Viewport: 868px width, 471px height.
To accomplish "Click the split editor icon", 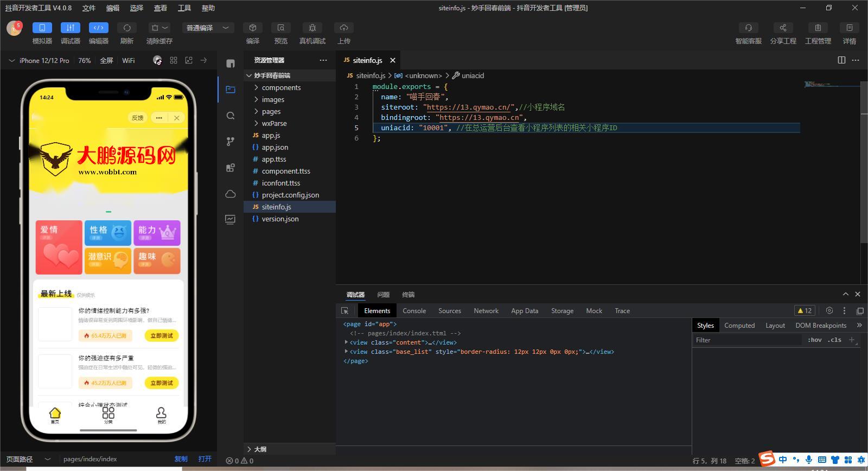I will [841, 60].
